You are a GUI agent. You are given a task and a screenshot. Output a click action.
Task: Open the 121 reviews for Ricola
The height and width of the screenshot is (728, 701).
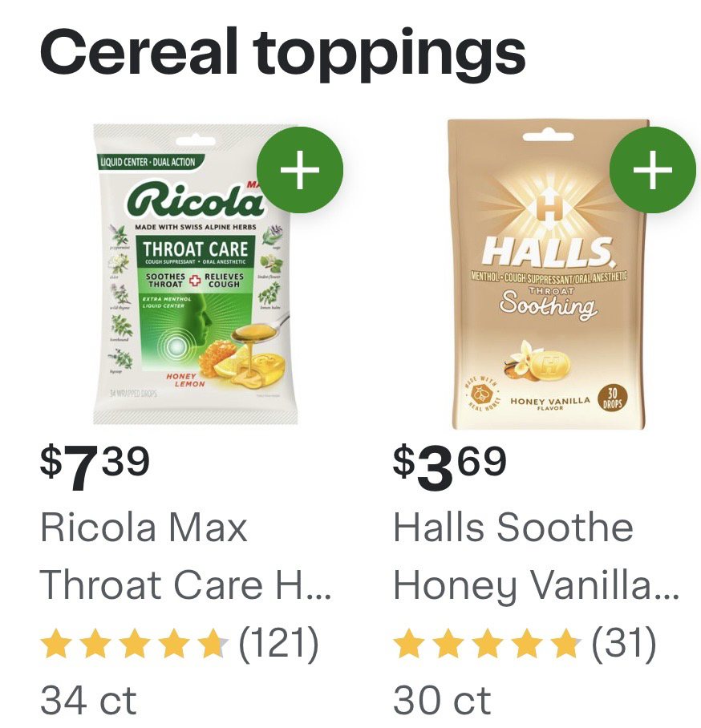click(279, 643)
